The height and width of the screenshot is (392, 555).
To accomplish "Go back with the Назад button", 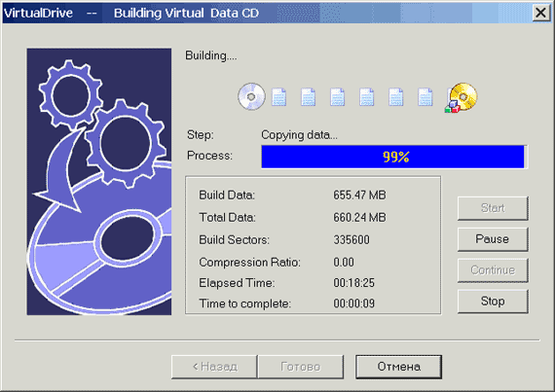I will 214,367.
